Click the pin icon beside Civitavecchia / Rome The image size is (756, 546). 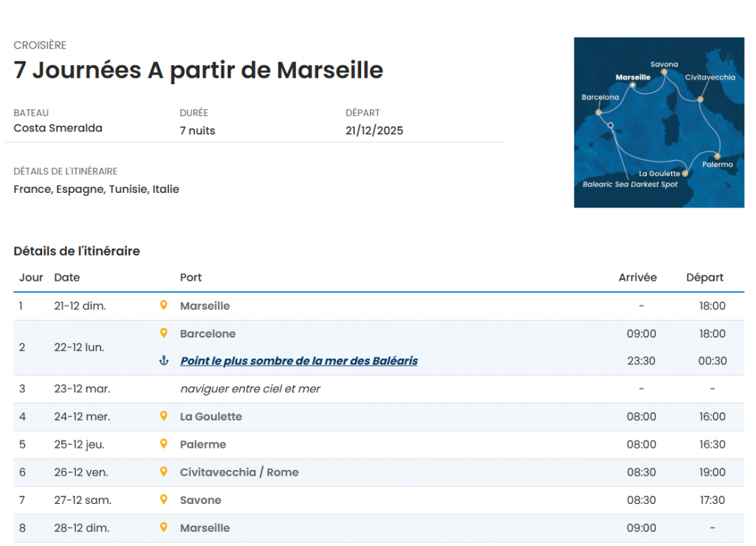click(164, 471)
